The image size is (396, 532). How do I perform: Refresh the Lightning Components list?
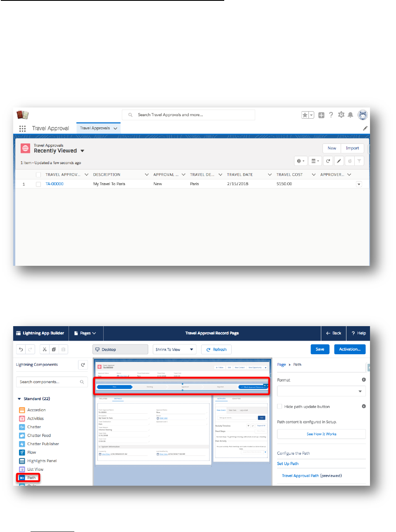(x=83, y=365)
